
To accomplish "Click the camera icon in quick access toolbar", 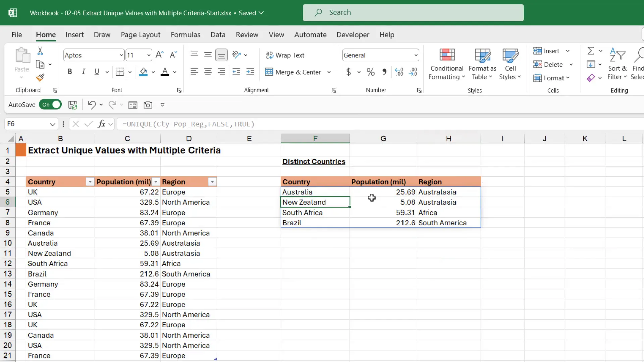I will coord(148,105).
